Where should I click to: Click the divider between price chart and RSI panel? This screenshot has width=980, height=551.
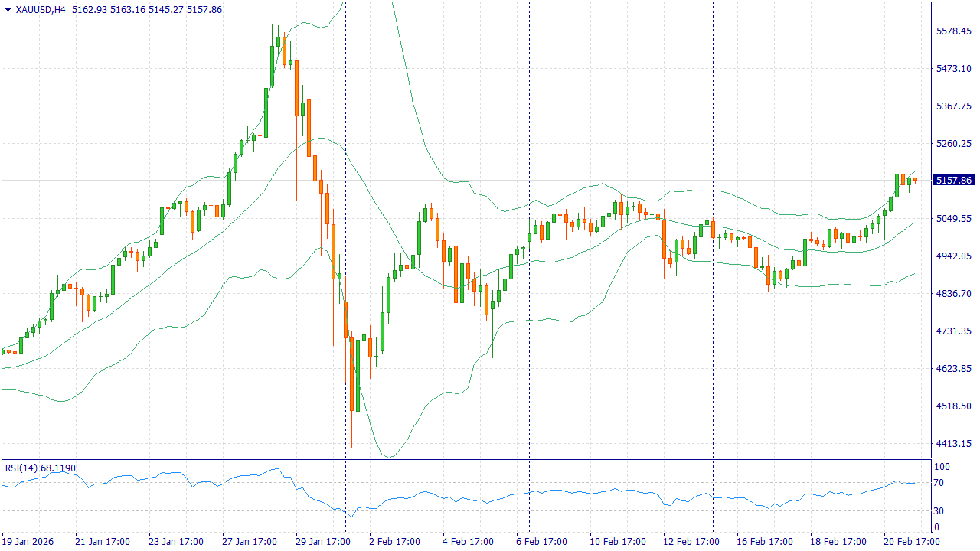465,459
